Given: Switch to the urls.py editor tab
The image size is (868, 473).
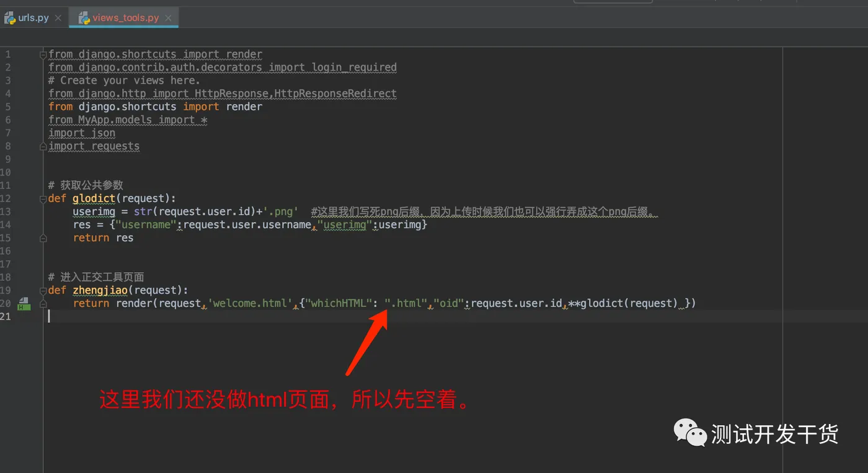Looking at the screenshot, I should point(33,17).
